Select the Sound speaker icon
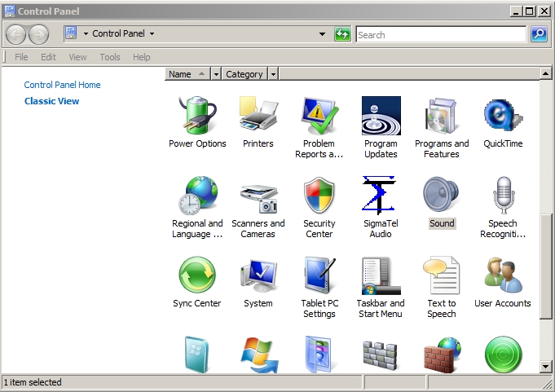 [x=442, y=196]
